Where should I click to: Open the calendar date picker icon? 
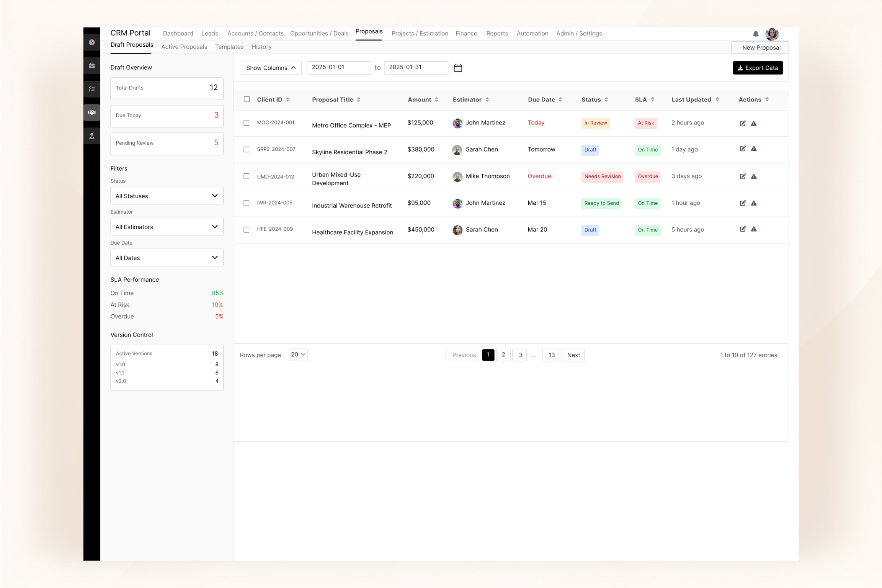[458, 68]
